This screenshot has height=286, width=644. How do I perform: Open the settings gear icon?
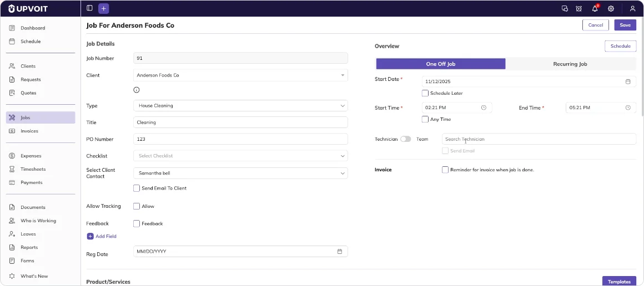click(x=611, y=9)
